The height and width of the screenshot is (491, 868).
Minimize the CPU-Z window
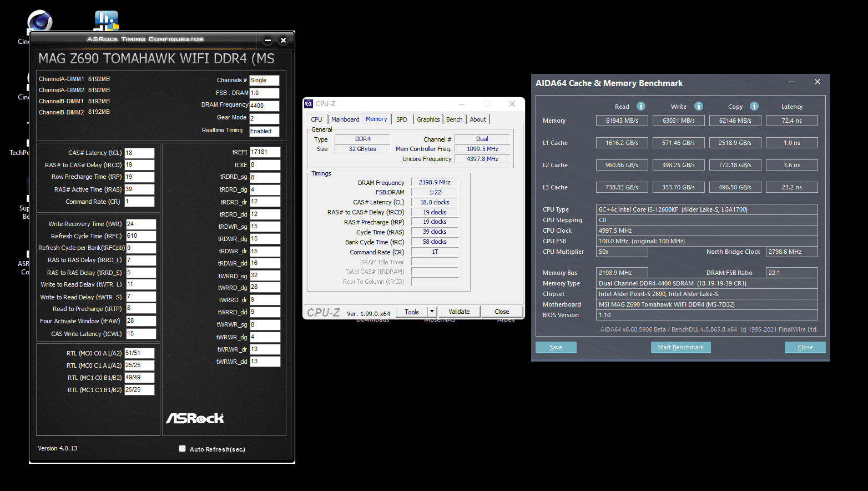click(x=462, y=104)
